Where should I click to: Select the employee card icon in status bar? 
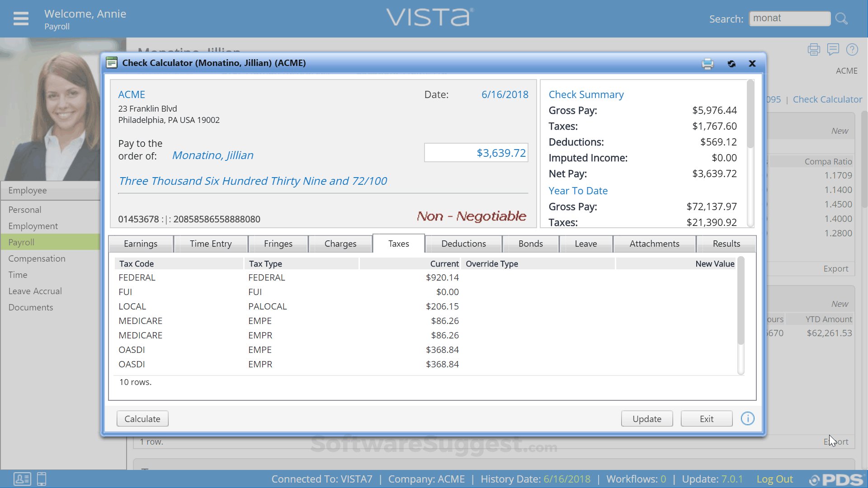tap(23, 479)
